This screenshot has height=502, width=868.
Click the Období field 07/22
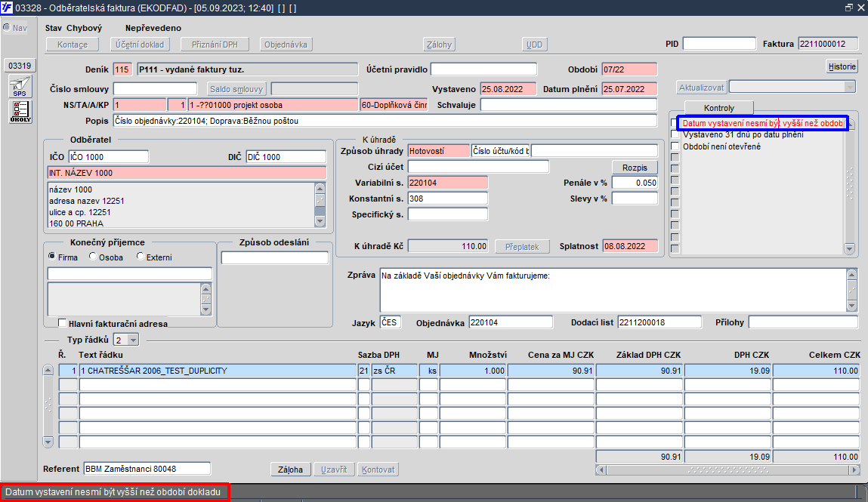coord(629,69)
